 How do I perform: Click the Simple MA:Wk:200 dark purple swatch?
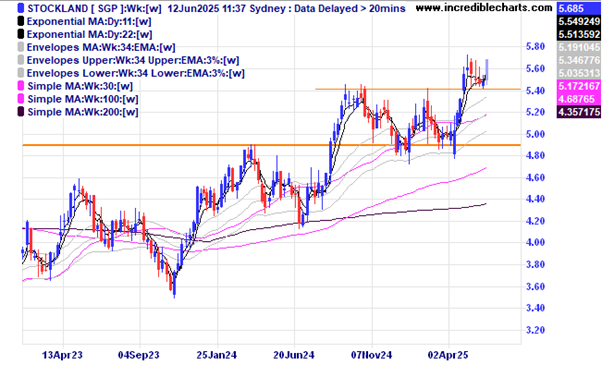[x=21, y=112]
